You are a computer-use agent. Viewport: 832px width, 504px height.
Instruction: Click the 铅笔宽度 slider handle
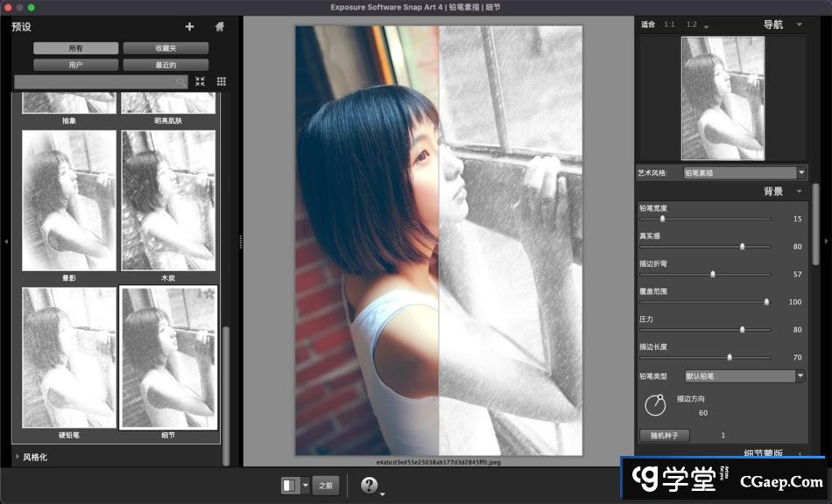tap(662, 219)
